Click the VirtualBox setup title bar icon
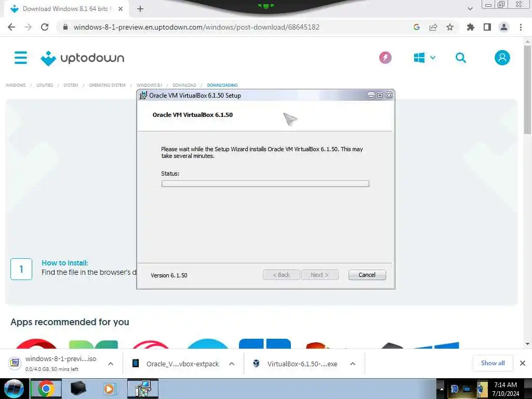The width and height of the screenshot is (532, 399). [143, 96]
